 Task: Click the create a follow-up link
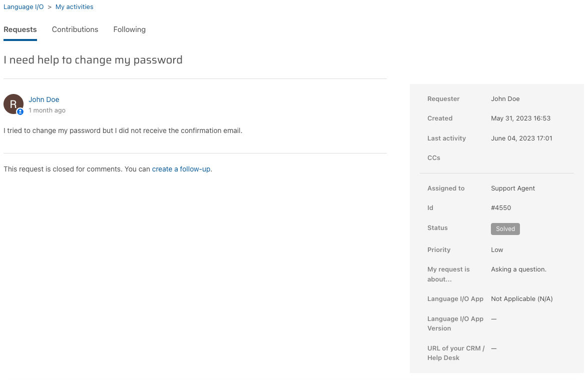click(181, 169)
